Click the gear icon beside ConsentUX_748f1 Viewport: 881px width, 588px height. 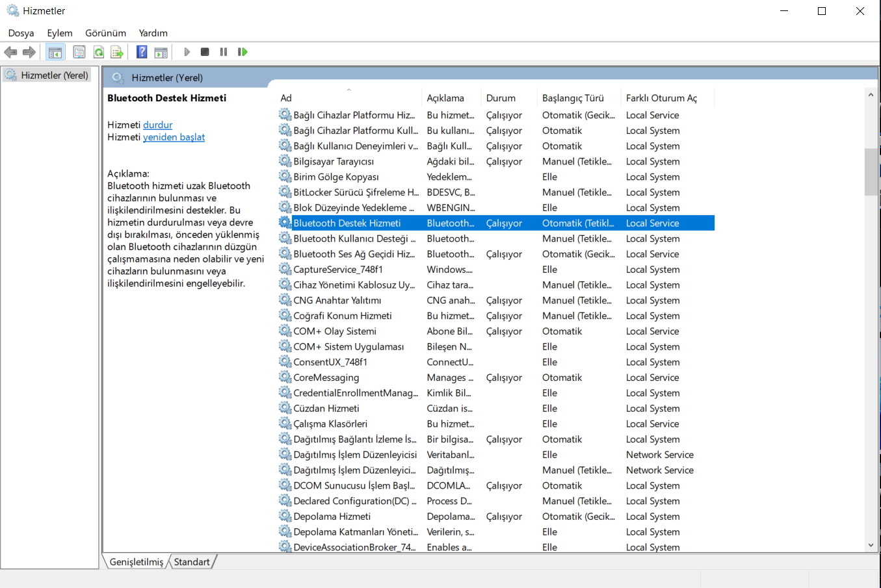(285, 362)
